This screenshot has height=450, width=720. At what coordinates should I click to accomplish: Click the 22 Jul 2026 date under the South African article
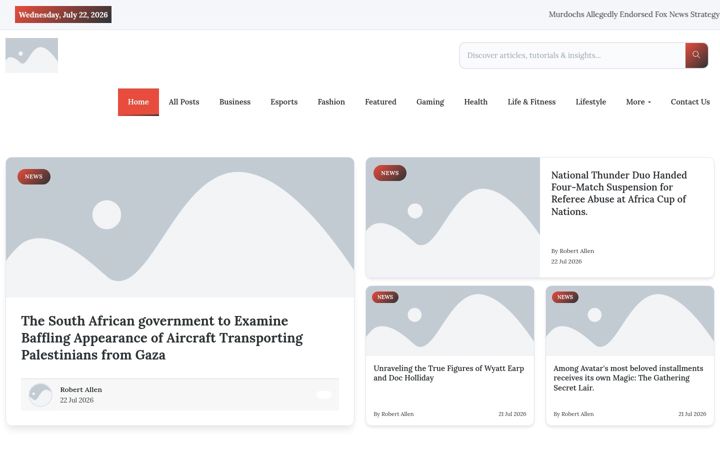pos(77,400)
